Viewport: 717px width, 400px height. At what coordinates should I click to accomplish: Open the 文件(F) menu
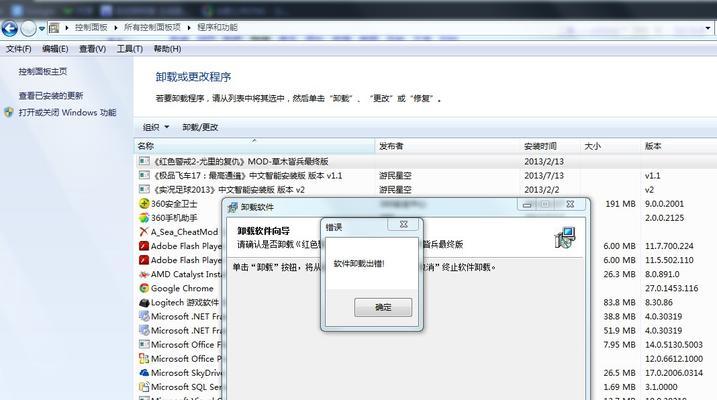(19, 49)
